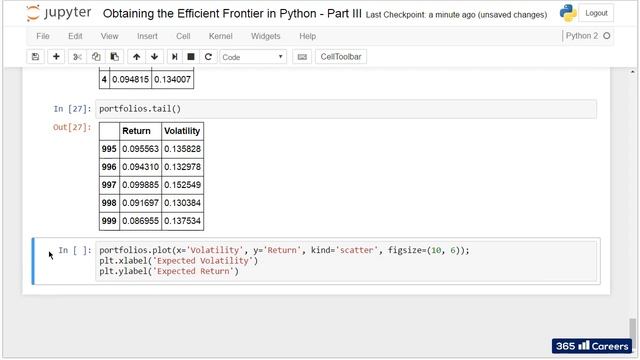Viewport: 640px width, 360px height.
Task: Select the In [ ] prompt of active cell
Action: pos(75,250)
